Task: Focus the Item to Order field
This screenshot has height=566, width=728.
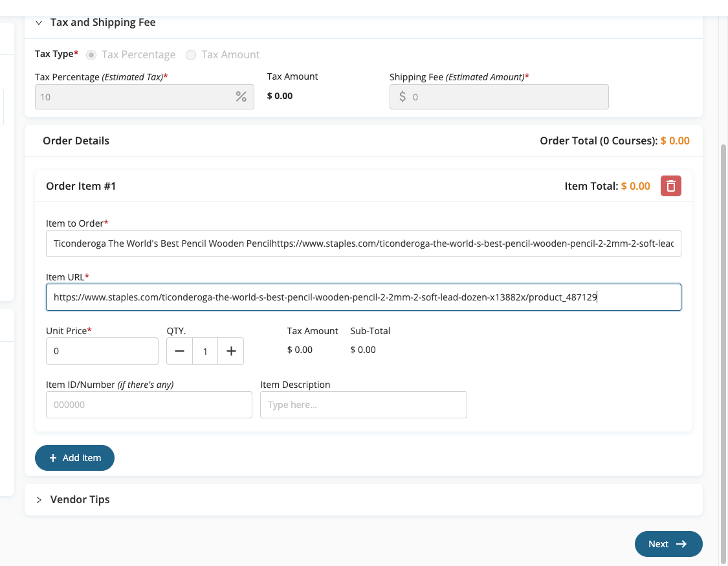Action: coord(364,243)
